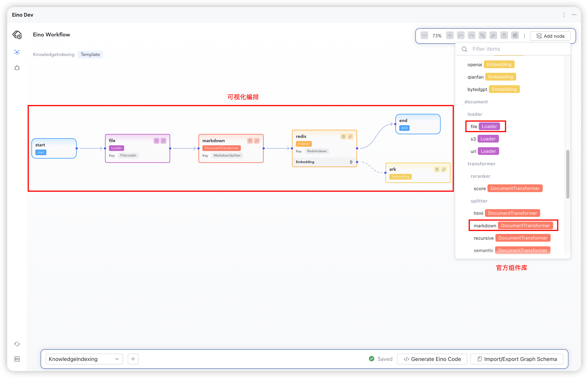
Task: Click Import/Export Graph Schema button
Action: (x=517, y=359)
